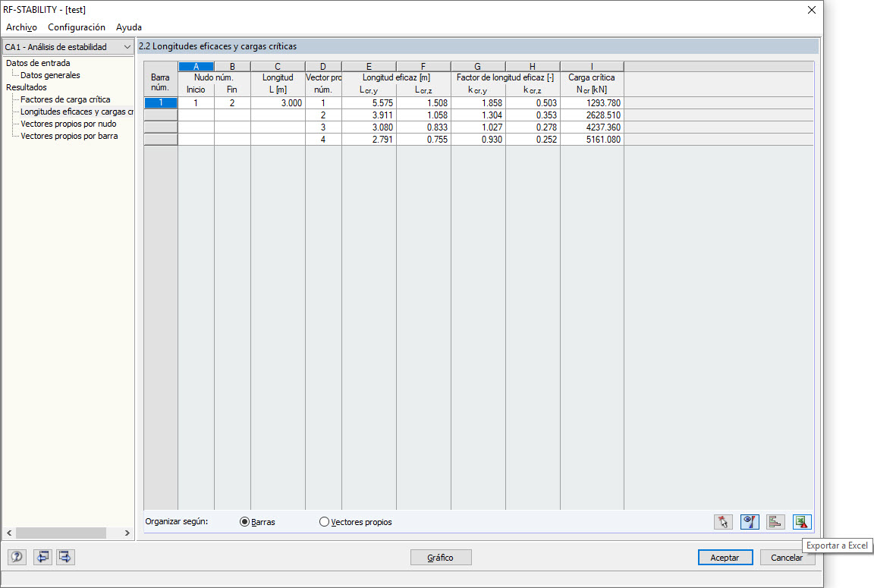
Task: Click the select-in-graphic arrow icon
Action: (x=723, y=522)
